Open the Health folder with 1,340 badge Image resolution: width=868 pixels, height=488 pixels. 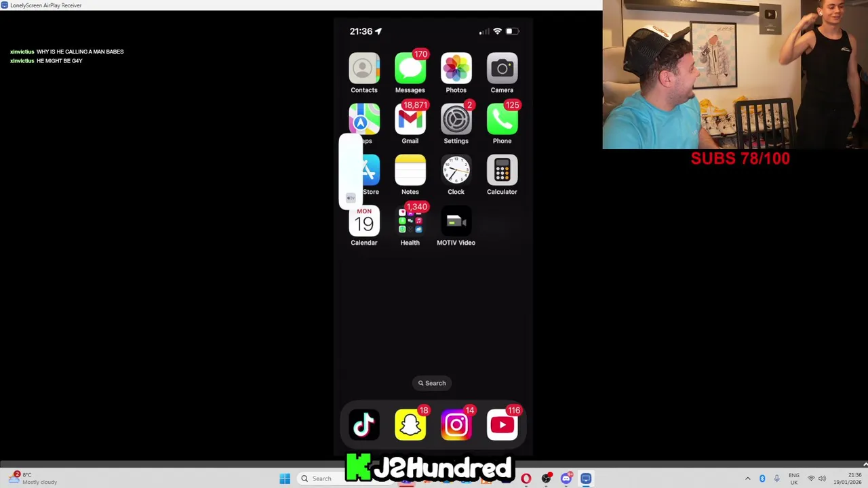[410, 221]
